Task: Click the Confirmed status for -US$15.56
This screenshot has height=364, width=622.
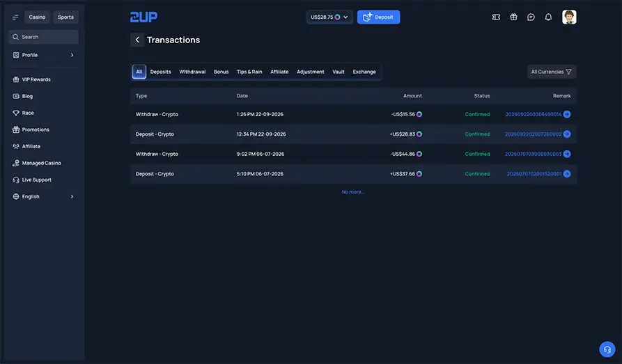Action: (477, 114)
